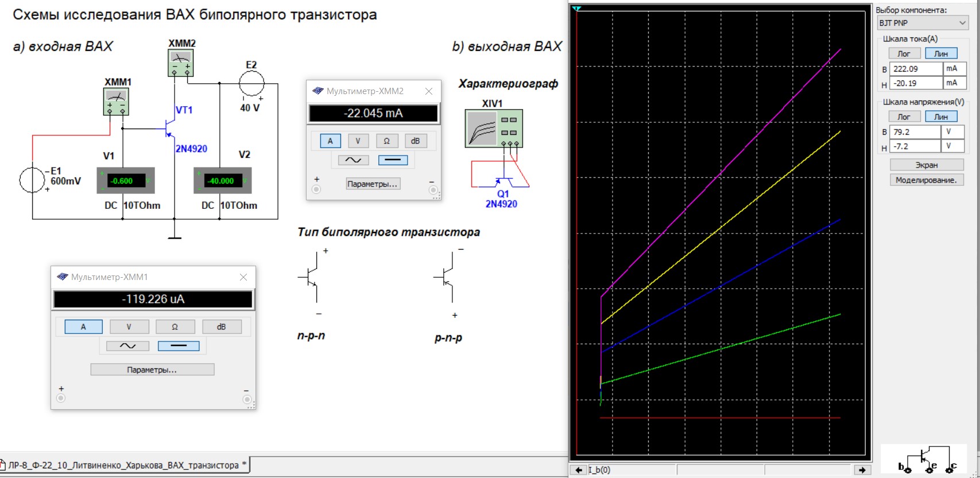980x478 pixels.
Task: Click the Multisim icon in the Мультиметр-XMM1 title bar
Action: pyautogui.click(x=63, y=277)
